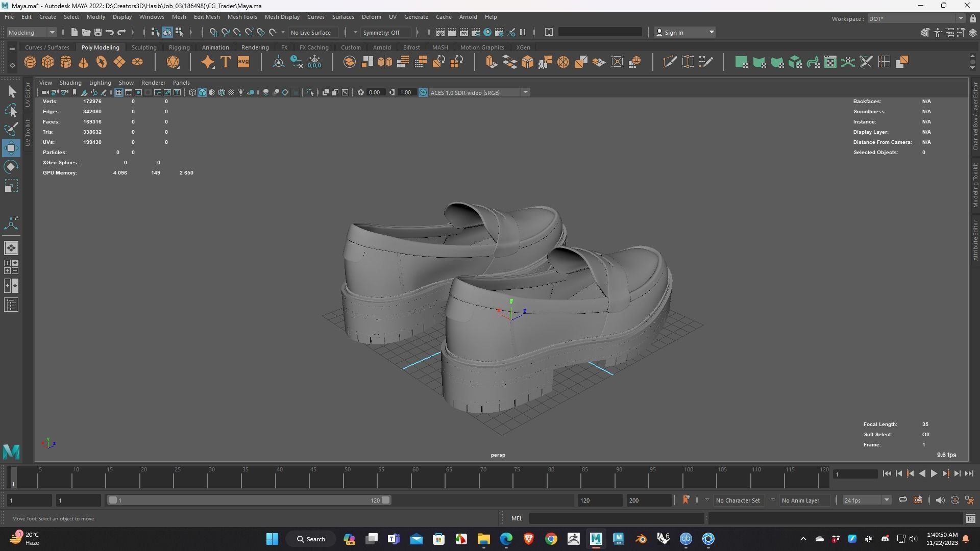This screenshot has width=980, height=551.
Task: Toggle use all lights in panel toolbar
Action: [x=241, y=92]
